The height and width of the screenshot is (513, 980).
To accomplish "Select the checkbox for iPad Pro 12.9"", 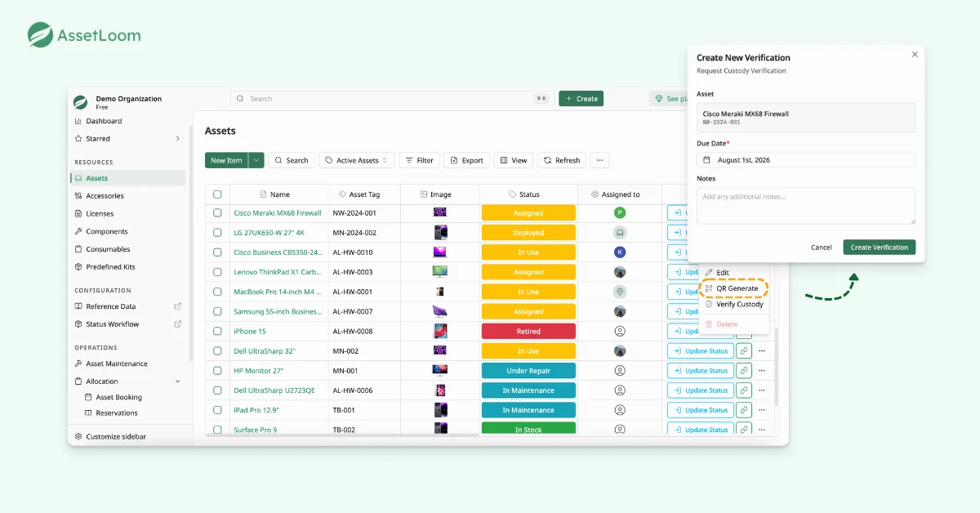I will 217,410.
